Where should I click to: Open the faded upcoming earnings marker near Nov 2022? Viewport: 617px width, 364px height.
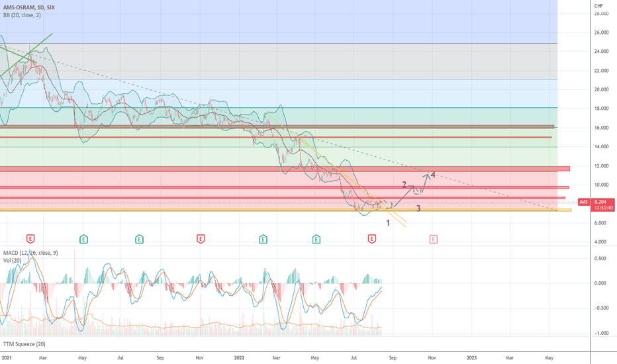tap(433, 238)
